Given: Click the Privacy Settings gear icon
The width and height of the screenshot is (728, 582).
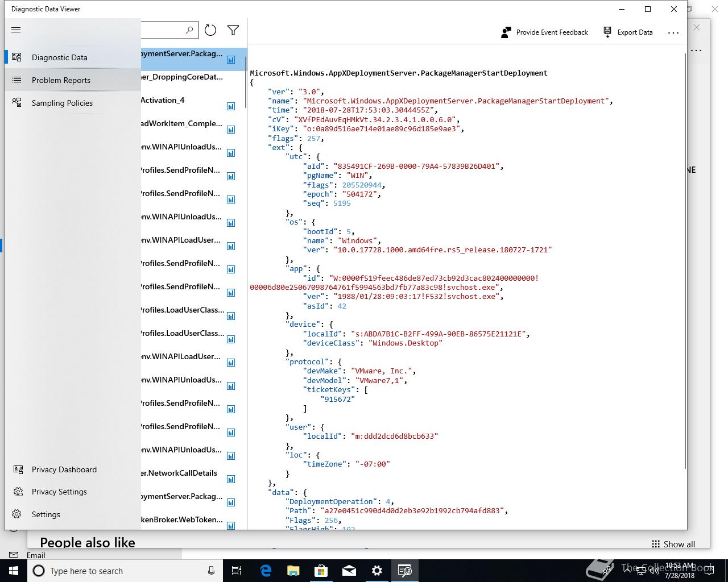Looking at the screenshot, I should click(18, 492).
